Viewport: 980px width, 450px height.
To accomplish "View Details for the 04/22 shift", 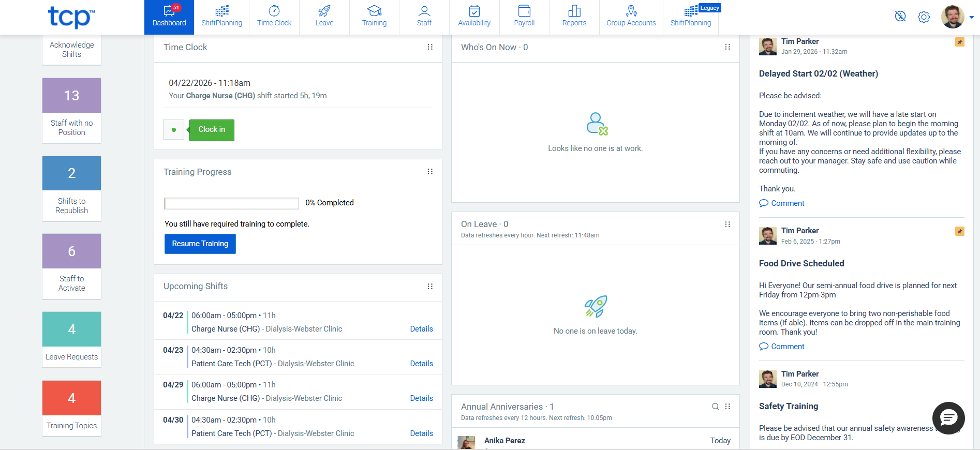I will point(421,329).
